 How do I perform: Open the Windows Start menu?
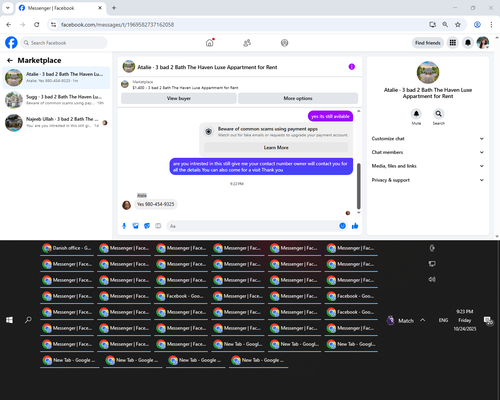[9, 320]
